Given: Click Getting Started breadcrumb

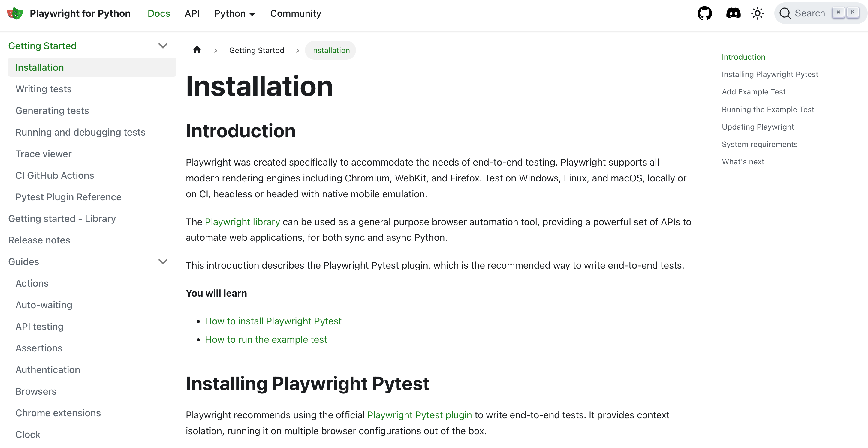Looking at the screenshot, I should pyautogui.click(x=256, y=50).
